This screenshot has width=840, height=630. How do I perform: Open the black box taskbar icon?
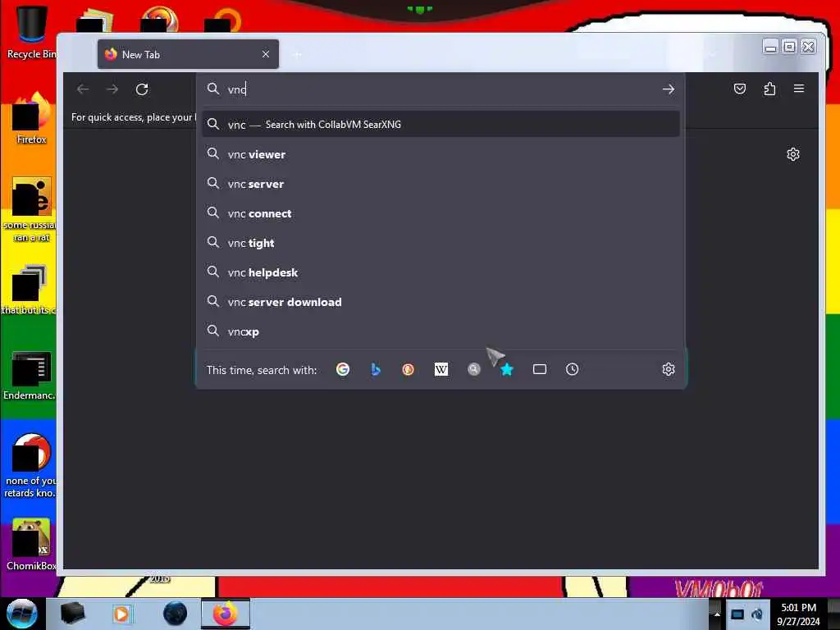72,614
